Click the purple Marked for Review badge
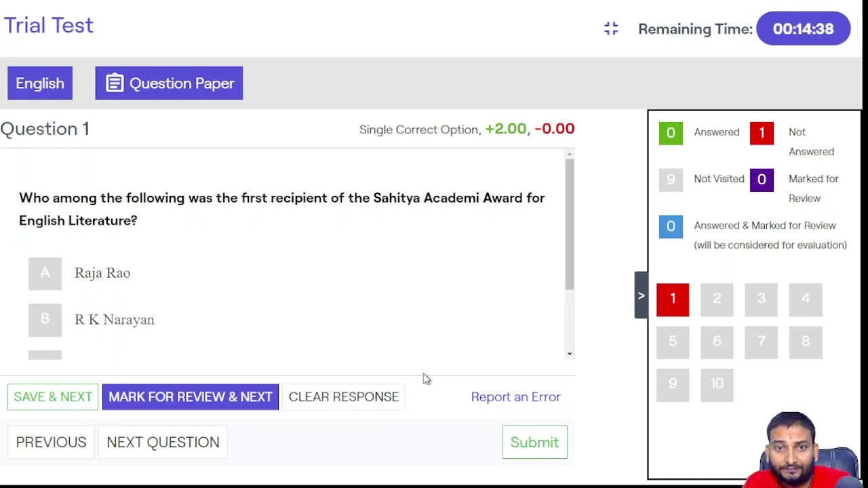Screen dimensions: 868x488 point(762,180)
